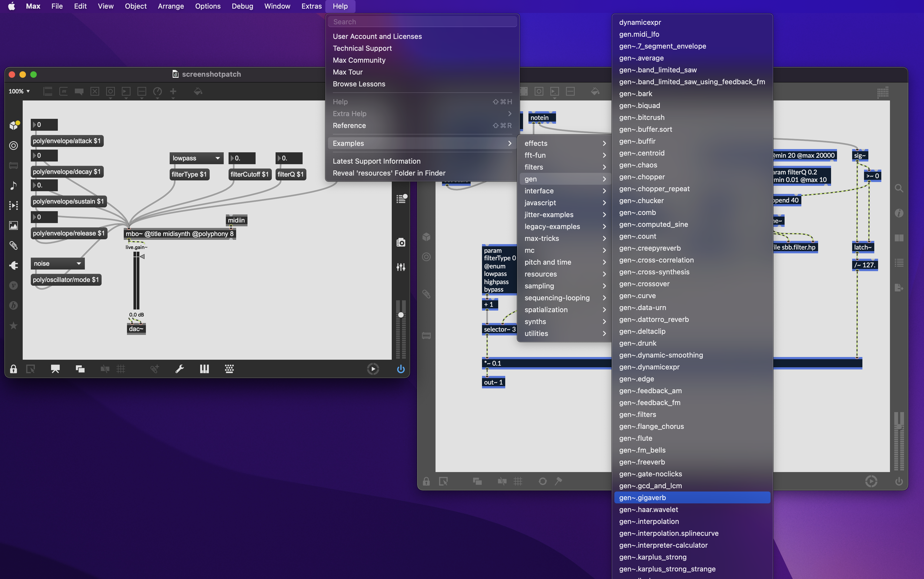Image resolution: width=924 pixels, height=579 pixels.
Task: Click the new view windows icon in bottom toolbar
Action: (80, 369)
